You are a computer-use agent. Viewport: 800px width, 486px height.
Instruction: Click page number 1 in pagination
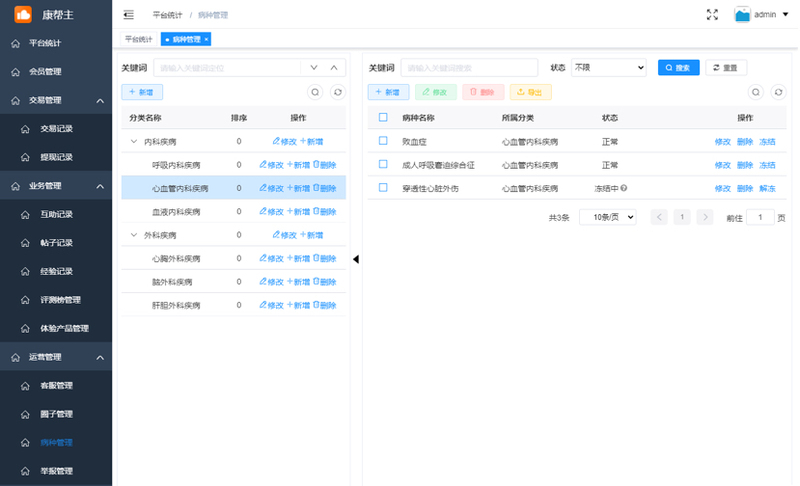click(x=682, y=217)
